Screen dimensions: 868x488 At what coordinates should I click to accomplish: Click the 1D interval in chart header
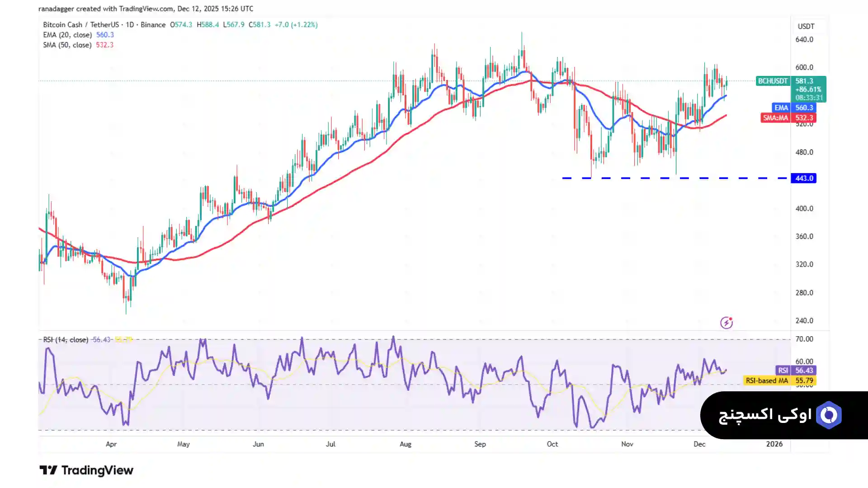[130, 25]
